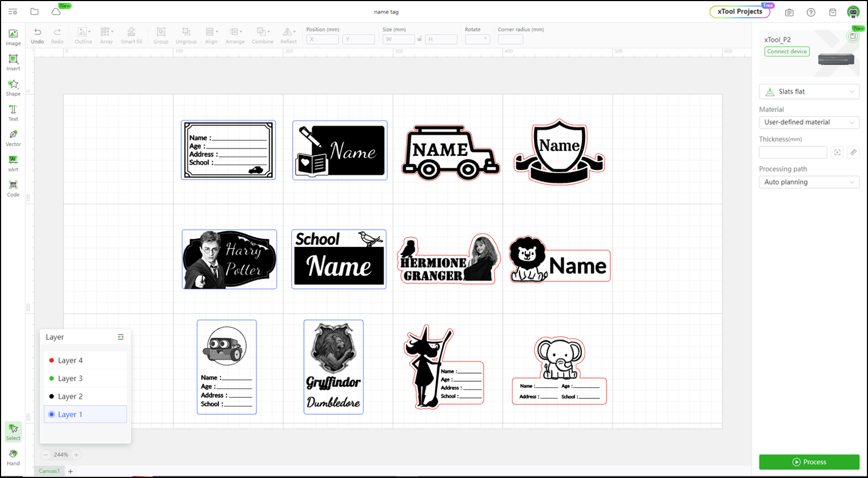Viewport: 868px width, 478px height.
Task: Open the Array dropdown
Action: point(106,35)
